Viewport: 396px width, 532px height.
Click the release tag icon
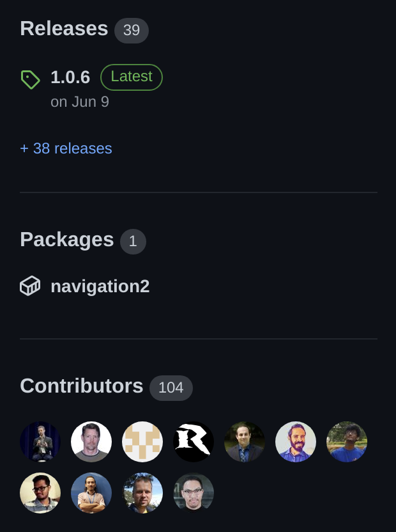coord(30,79)
